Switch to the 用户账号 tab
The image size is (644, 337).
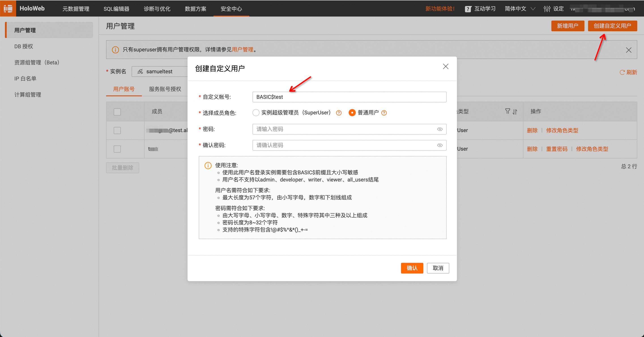pos(124,89)
